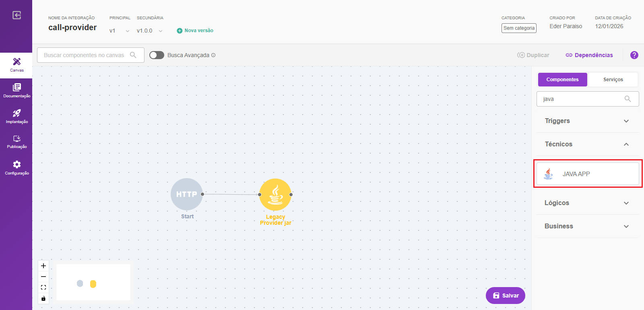Enable the Busca Avançada toggle
The height and width of the screenshot is (310, 644).
point(157,55)
